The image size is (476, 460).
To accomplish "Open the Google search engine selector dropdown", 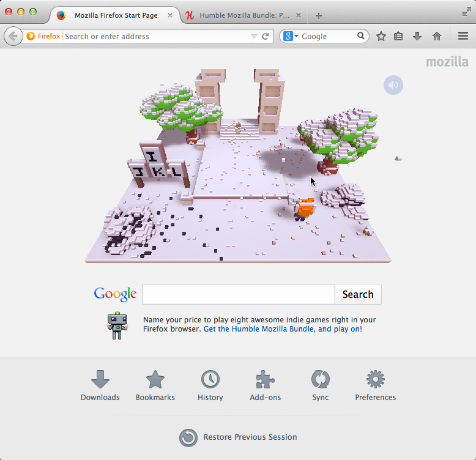I will point(291,37).
